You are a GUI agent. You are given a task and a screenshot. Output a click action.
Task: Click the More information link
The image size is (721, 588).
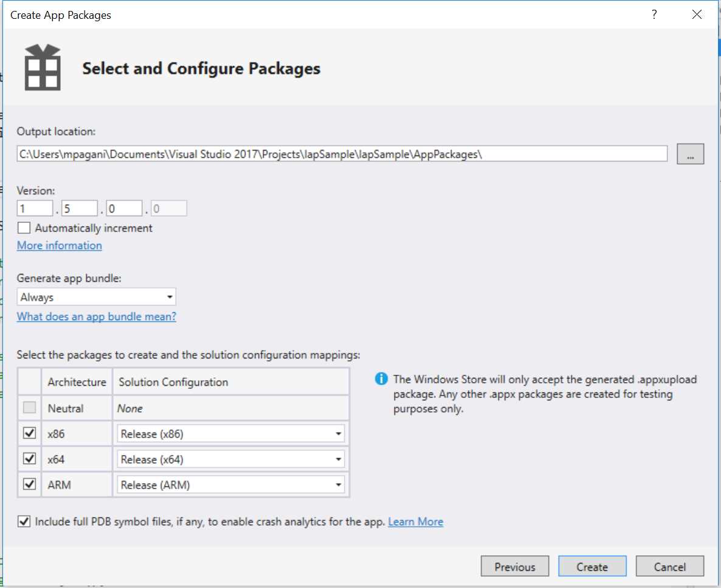pos(59,245)
